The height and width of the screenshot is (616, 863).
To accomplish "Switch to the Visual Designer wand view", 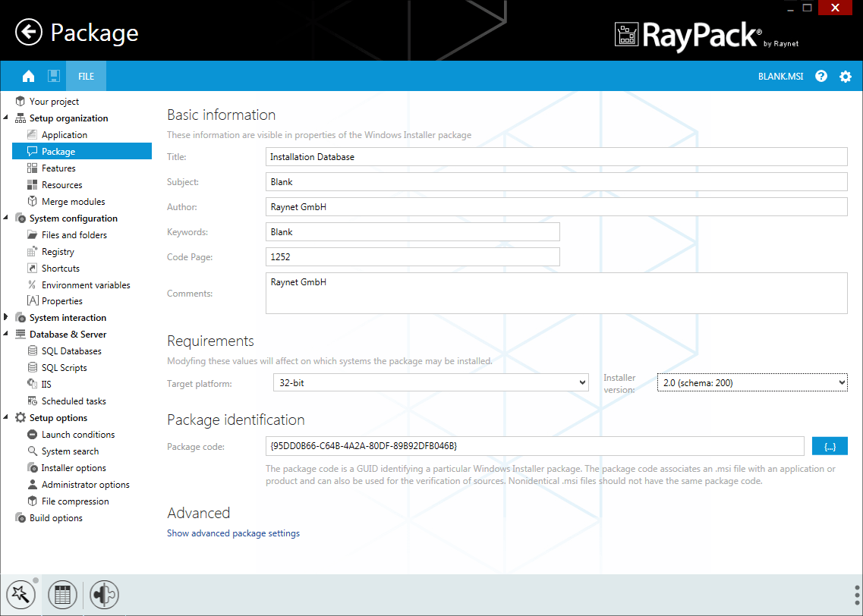I will coord(20,595).
